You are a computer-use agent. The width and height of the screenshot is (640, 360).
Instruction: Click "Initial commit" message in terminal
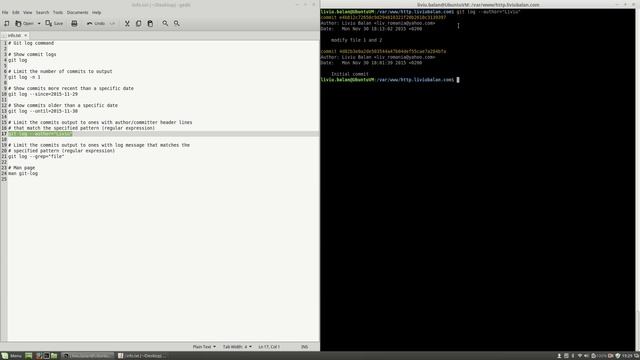pyautogui.click(x=350, y=74)
